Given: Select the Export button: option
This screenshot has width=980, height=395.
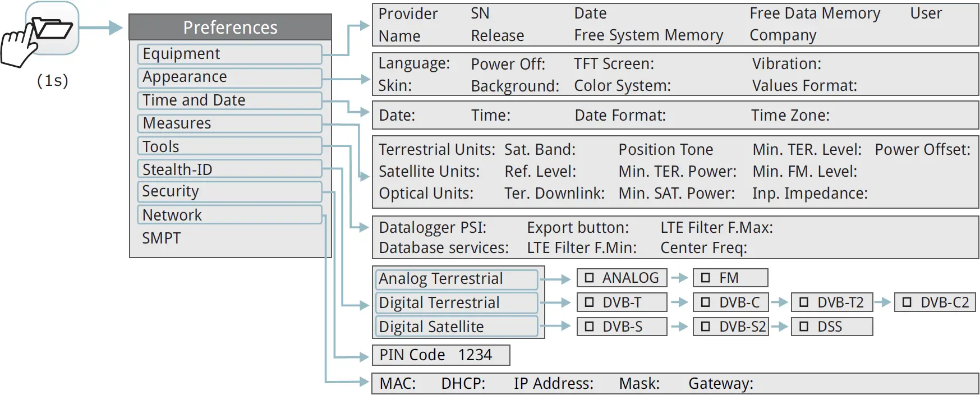Looking at the screenshot, I should (578, 228).
